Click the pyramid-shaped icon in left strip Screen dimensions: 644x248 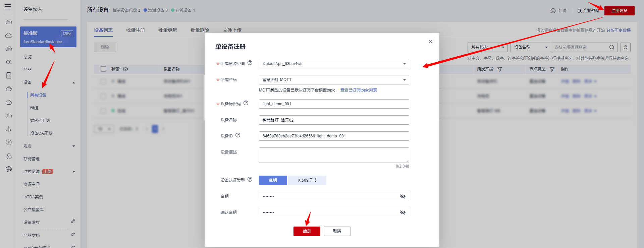[x=9, y=129]
